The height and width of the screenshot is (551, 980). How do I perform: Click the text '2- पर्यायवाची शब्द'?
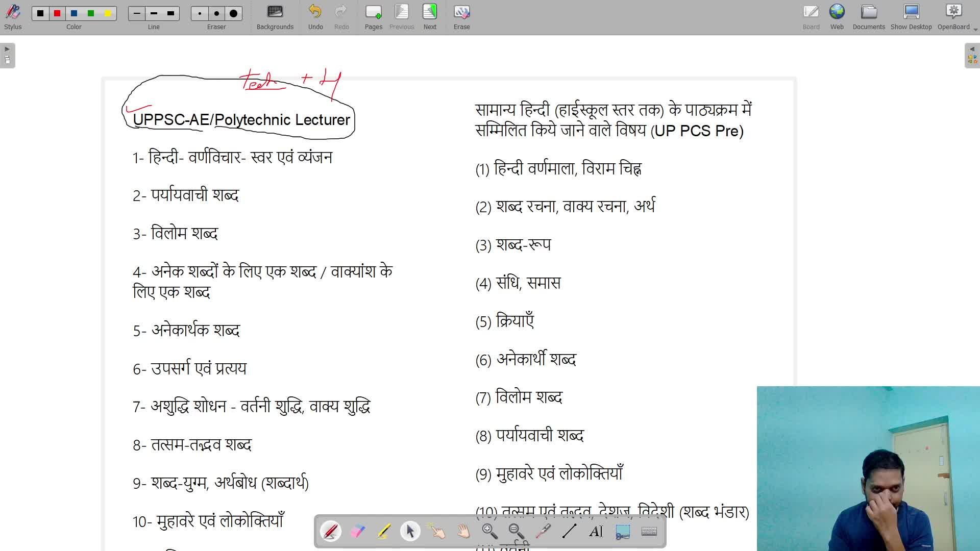point(186,195)
